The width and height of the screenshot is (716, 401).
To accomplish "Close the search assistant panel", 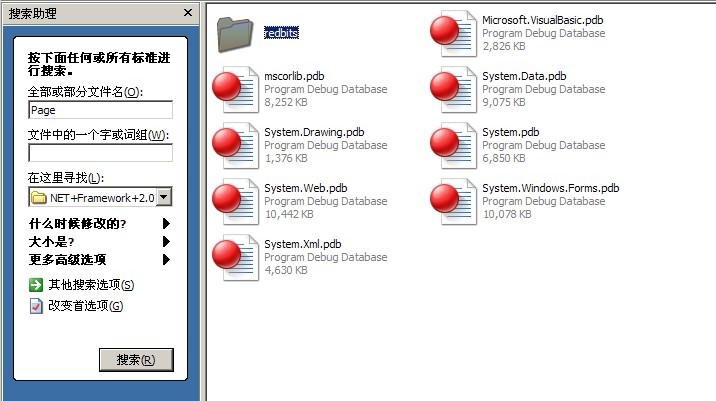I will click(x=187, y=13).
